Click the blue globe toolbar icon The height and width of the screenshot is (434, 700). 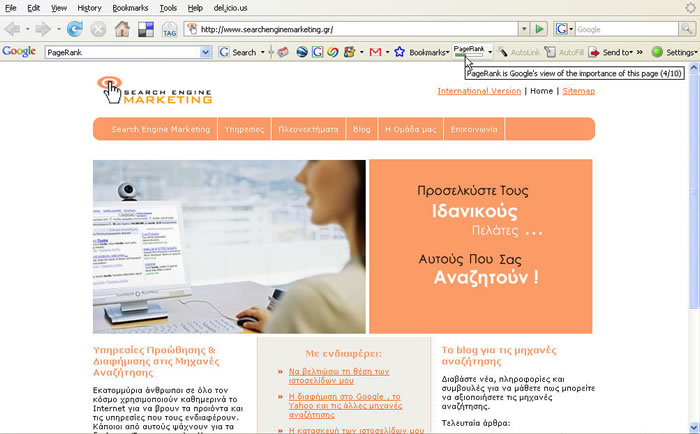(302, 52)
